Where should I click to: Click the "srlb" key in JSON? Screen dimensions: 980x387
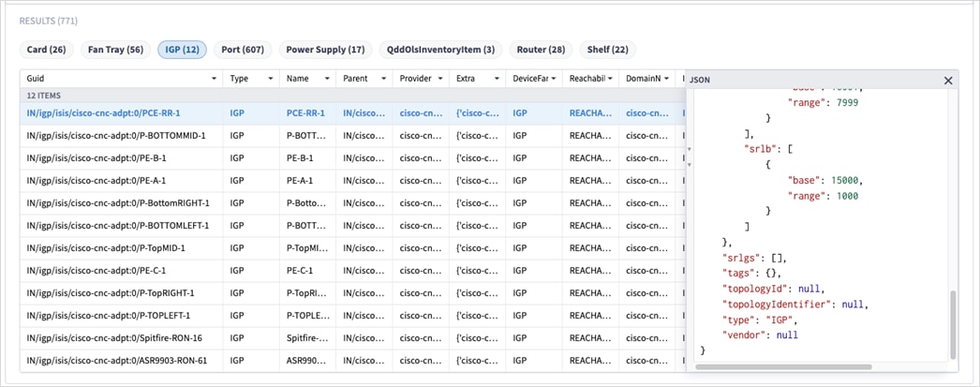(760, 149)
